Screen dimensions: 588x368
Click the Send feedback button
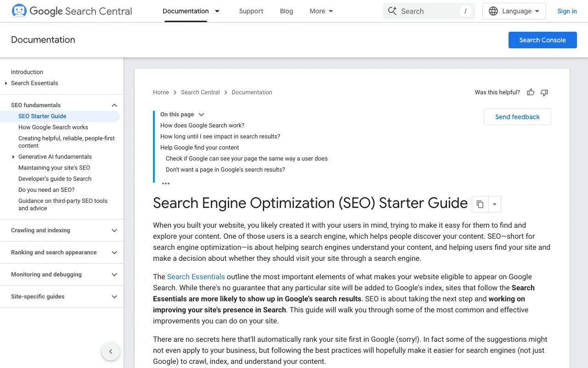tap(517, 117)
